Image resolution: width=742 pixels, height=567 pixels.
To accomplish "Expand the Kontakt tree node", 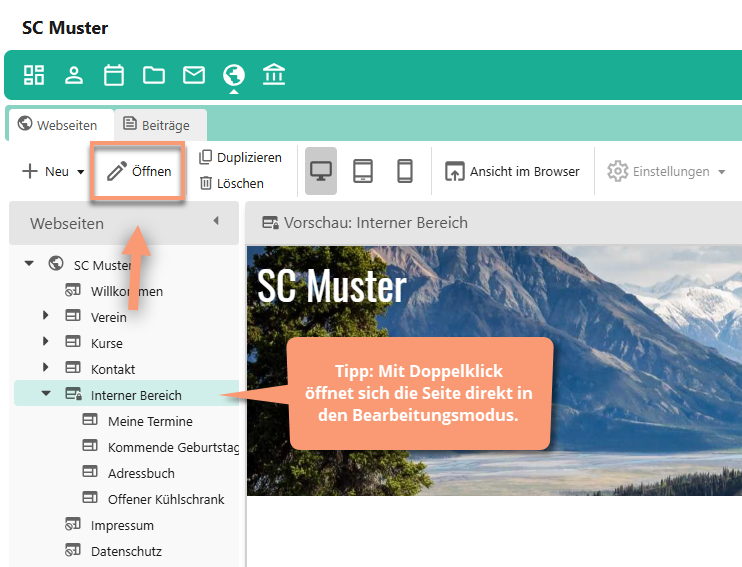I will 45,367.
